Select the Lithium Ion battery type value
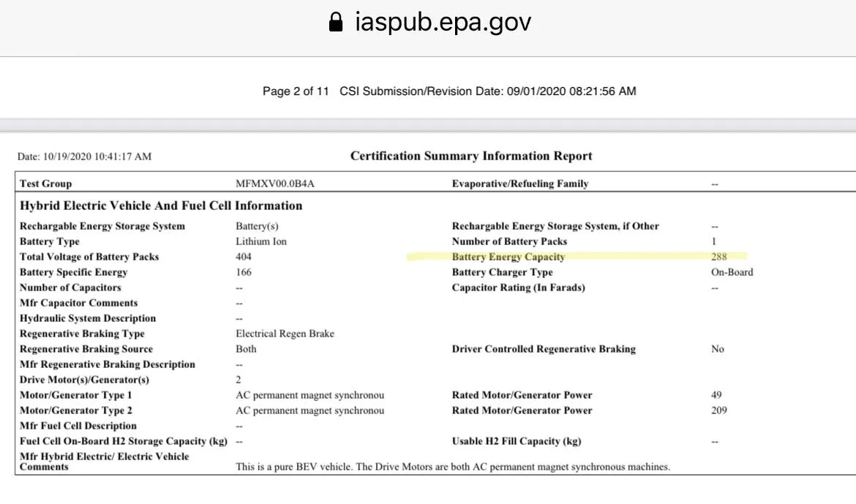This screenshot has width=856, height=504. point(261,241)
